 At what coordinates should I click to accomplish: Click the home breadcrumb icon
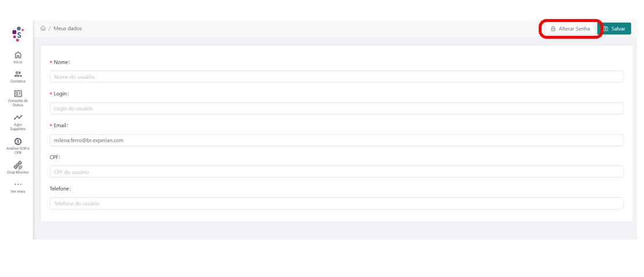coord(43,28)
